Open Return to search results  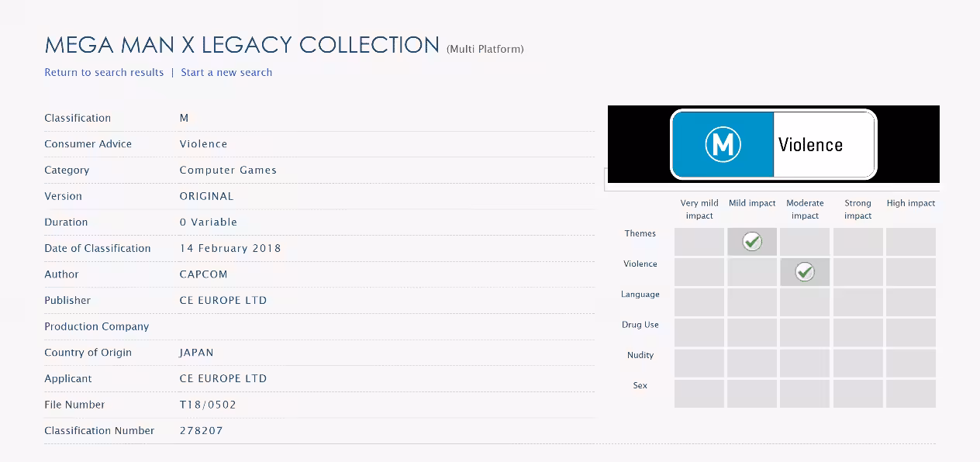[x=104, y=72]
